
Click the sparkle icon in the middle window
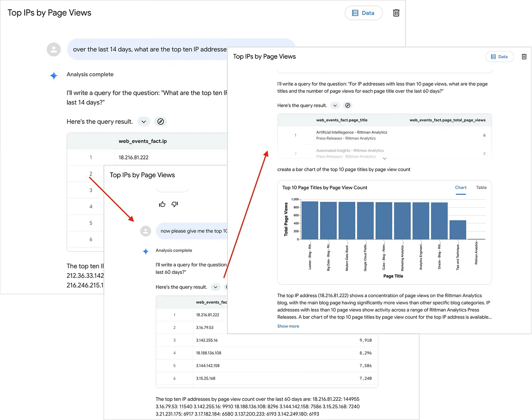click(146, 252)
